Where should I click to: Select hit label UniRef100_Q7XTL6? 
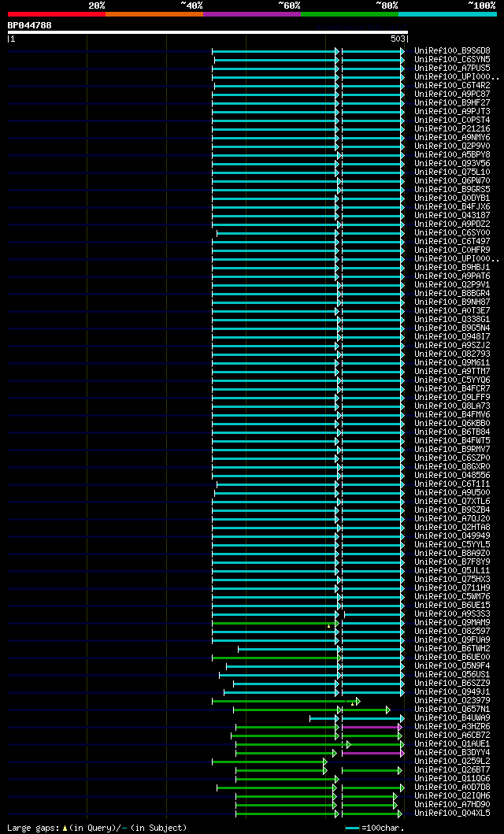pos(453,501)
